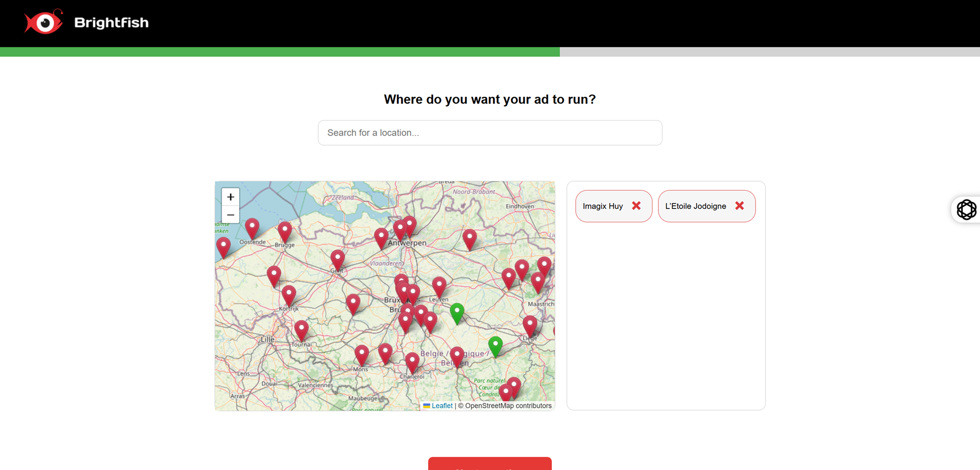Select the map pin above Brugge label

click(x=285, y=232)
